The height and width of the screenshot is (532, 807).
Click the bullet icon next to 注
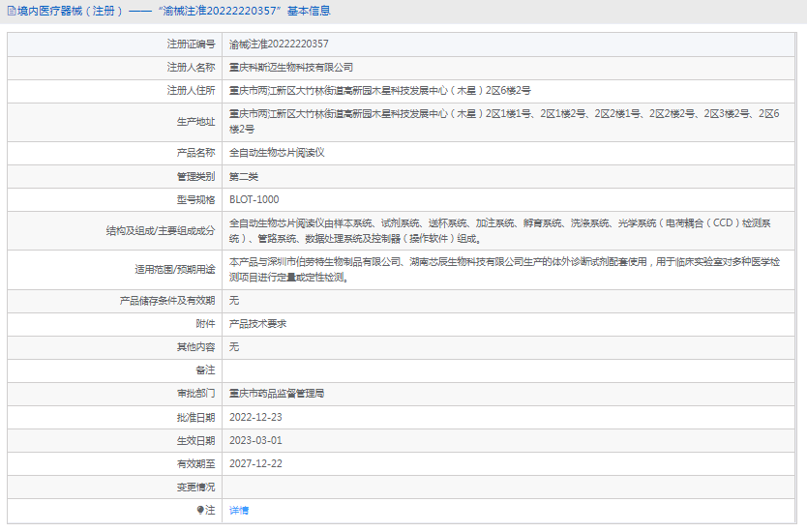pos(200,510)
